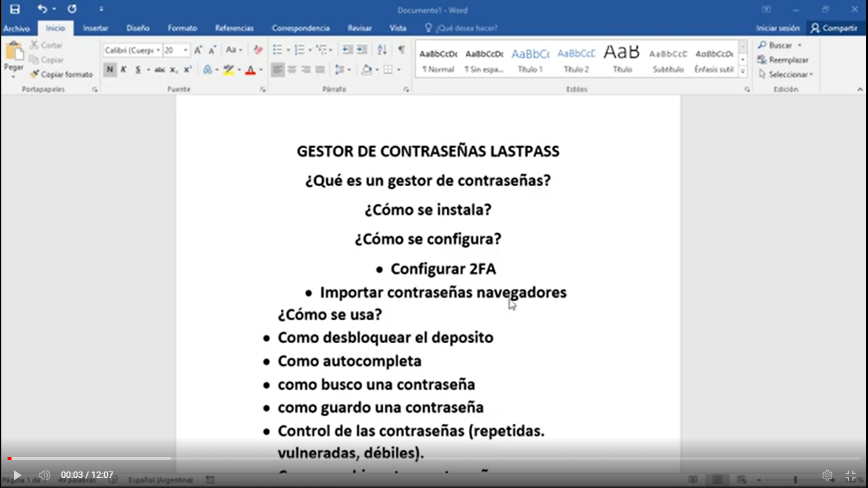Center the paragraph text
The height and width of the screenshot is (488, 868).
292,70
